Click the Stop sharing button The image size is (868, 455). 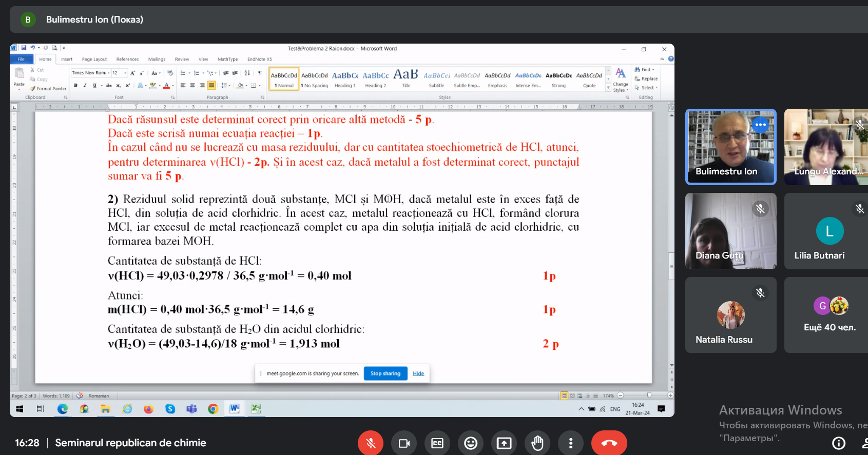[x=385, y=373]
